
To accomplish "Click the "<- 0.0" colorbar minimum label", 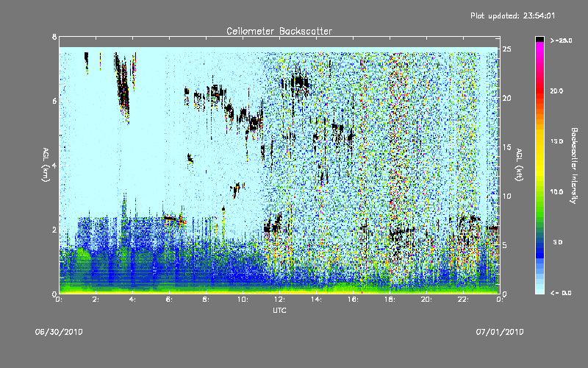I will point(561,293).
